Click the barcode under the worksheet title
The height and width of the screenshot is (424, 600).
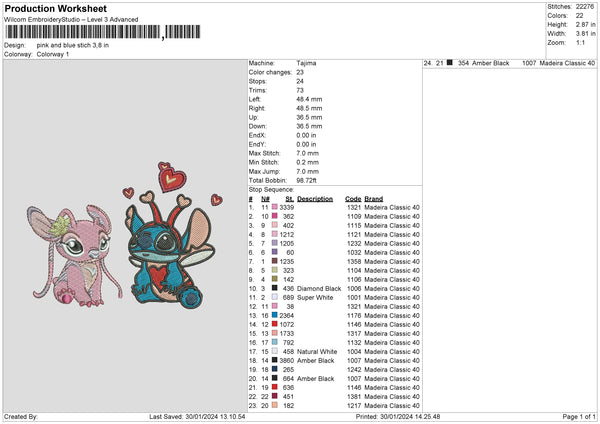103,32
